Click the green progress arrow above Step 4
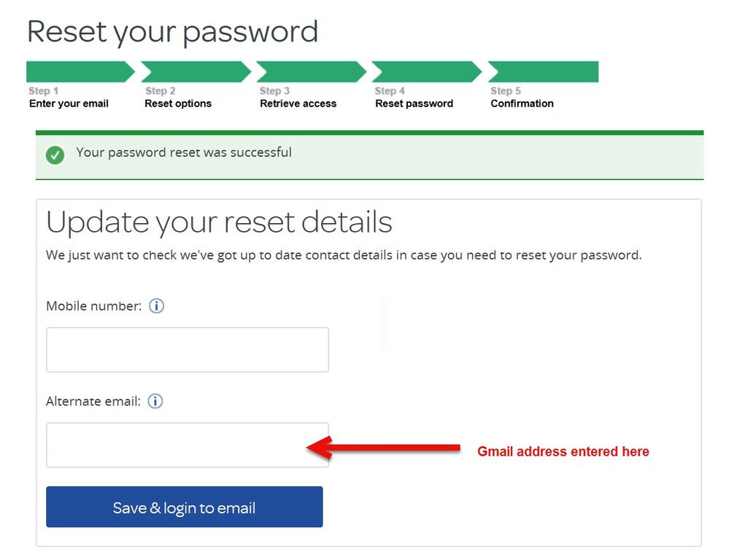 tap(425, 71)
